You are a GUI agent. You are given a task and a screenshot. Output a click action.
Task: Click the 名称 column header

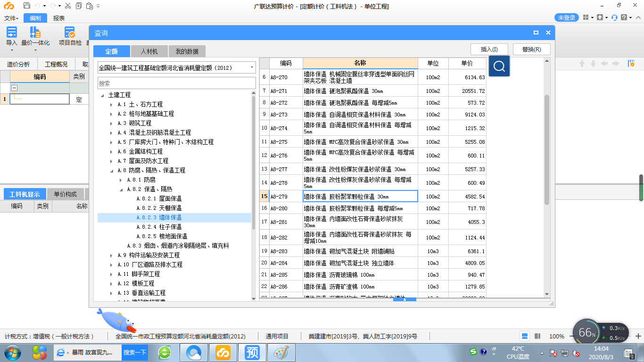coord(360,63)
